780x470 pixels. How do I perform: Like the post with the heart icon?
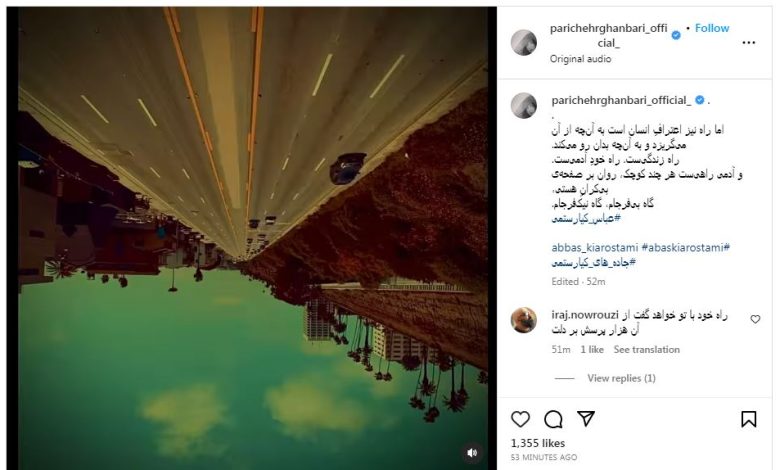(x=520, y=419)
